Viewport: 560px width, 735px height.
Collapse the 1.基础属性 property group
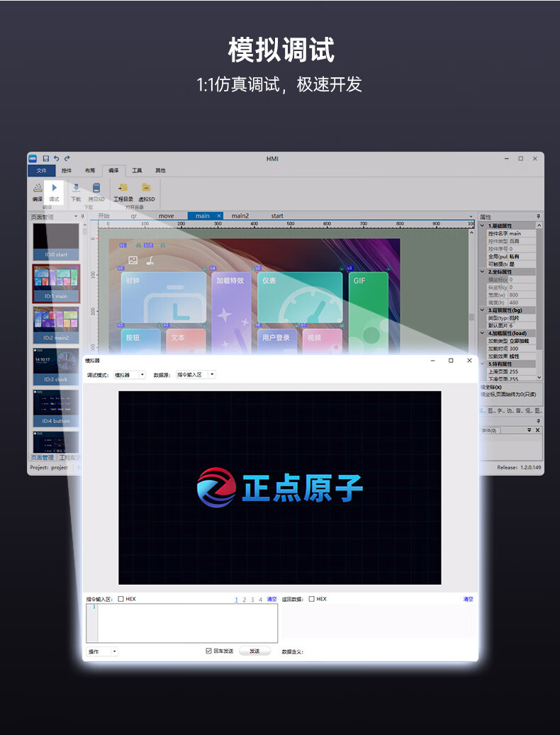click(482, 225)
